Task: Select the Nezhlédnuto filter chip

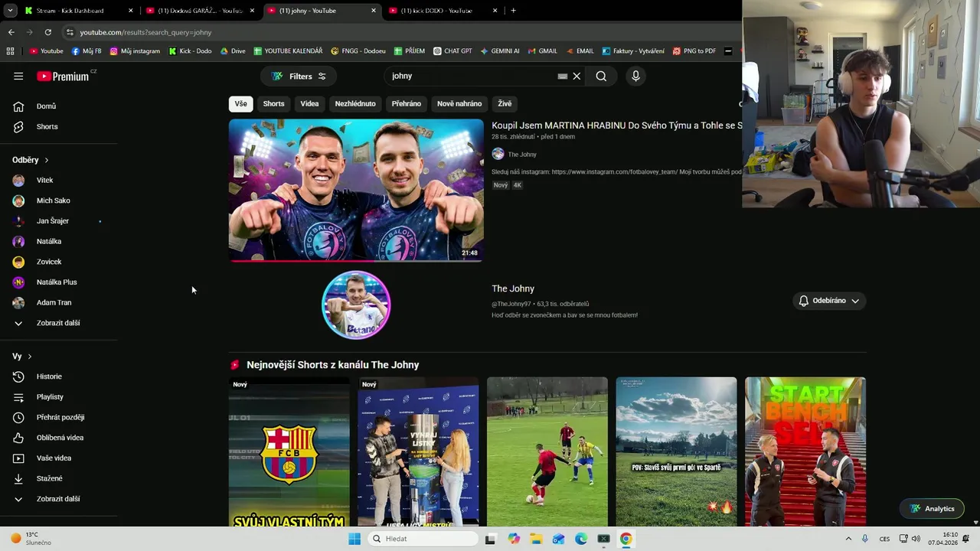Action: point(355,103)
